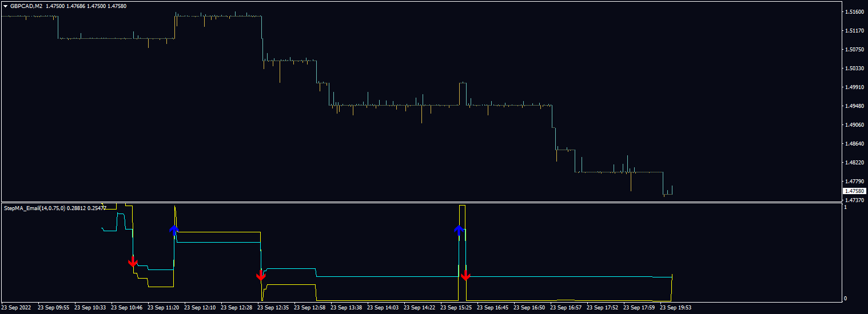This screenshot has width=868, height=314.
Task: Click the indicator scale value 1
Action: pyautogui.click(x=846, y=207)
